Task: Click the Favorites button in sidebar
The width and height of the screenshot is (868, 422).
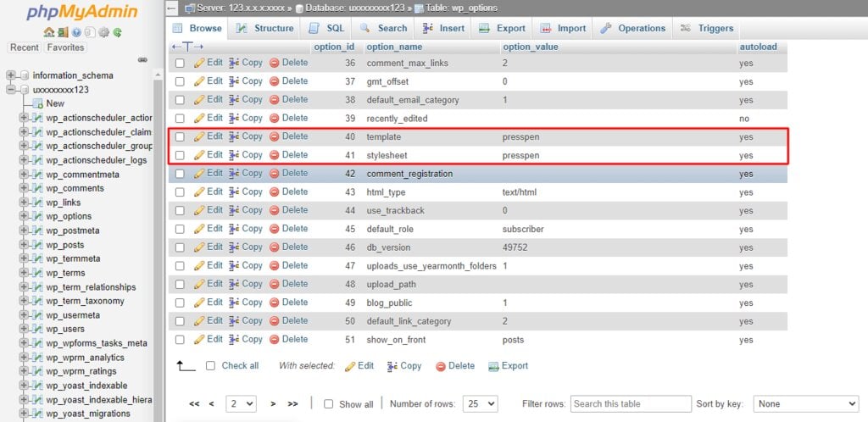Action: [65, 47]
